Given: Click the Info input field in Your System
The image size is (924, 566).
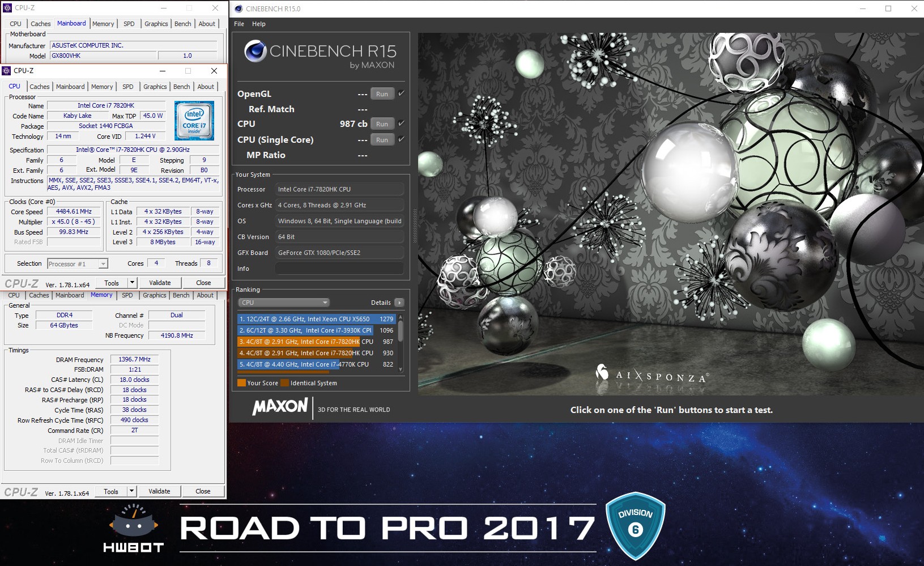Looking at the screenshot, I should point(339,269).
